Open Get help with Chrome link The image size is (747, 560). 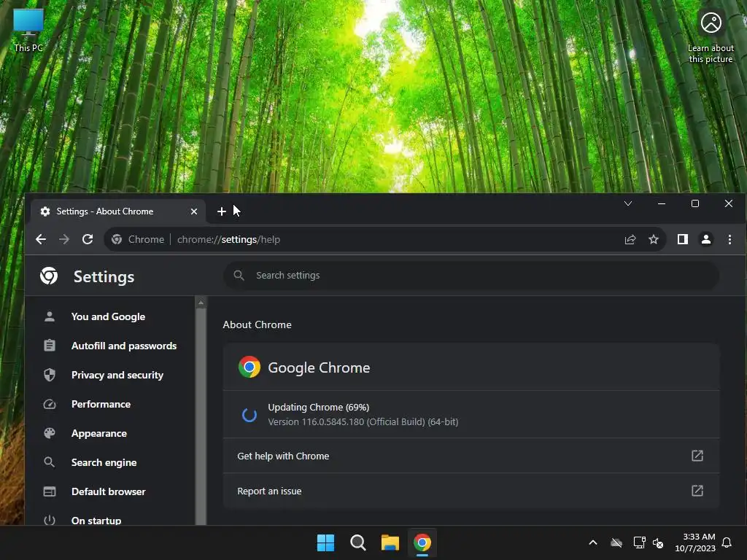471,456
